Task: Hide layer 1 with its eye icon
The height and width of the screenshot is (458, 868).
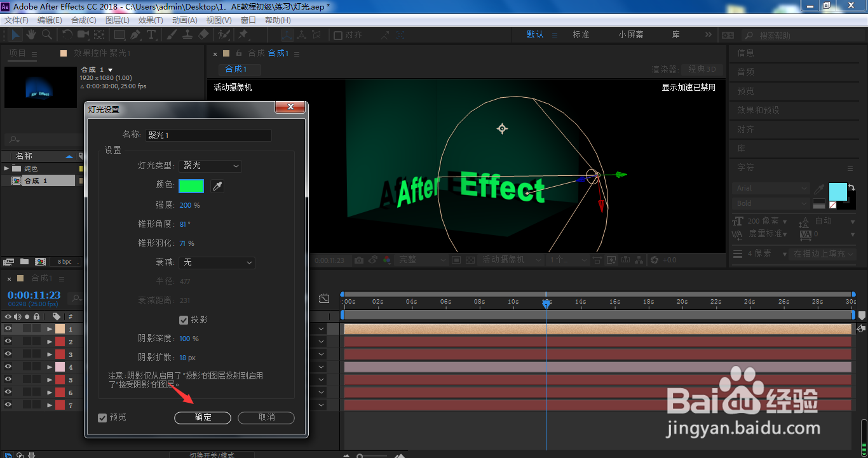Action: [8, 329]
